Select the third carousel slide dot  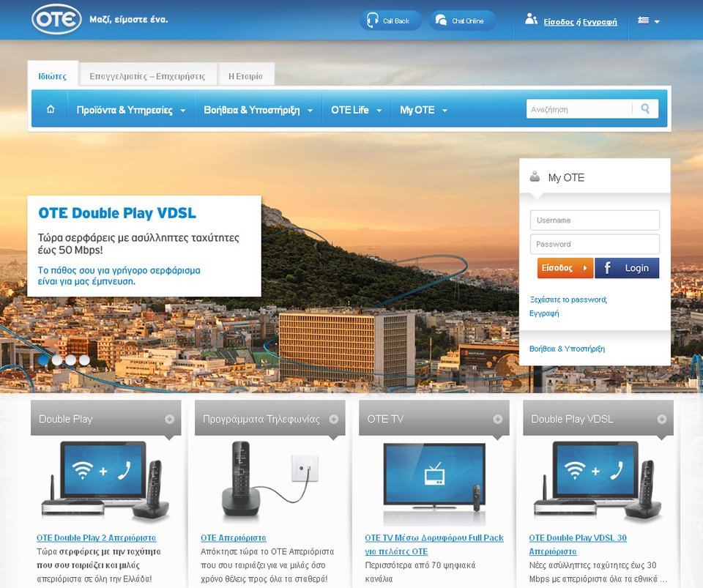click(x=71, y=360)
